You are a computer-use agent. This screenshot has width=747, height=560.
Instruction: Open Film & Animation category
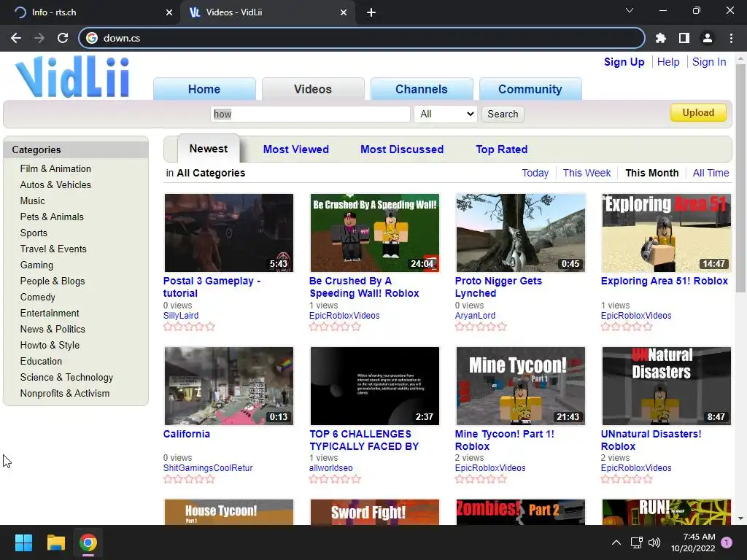pos(55,168)
